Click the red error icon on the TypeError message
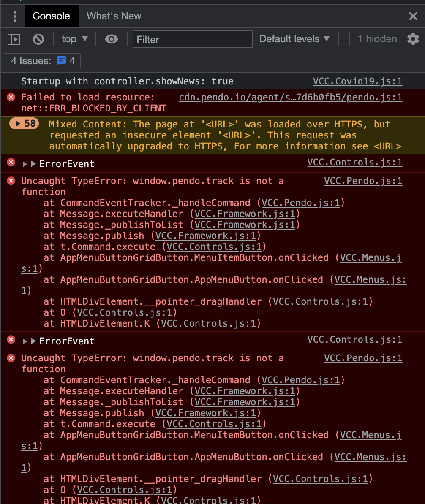Image resolution: width=425 pixels, height=504 pixels. [x=10, y=181]
